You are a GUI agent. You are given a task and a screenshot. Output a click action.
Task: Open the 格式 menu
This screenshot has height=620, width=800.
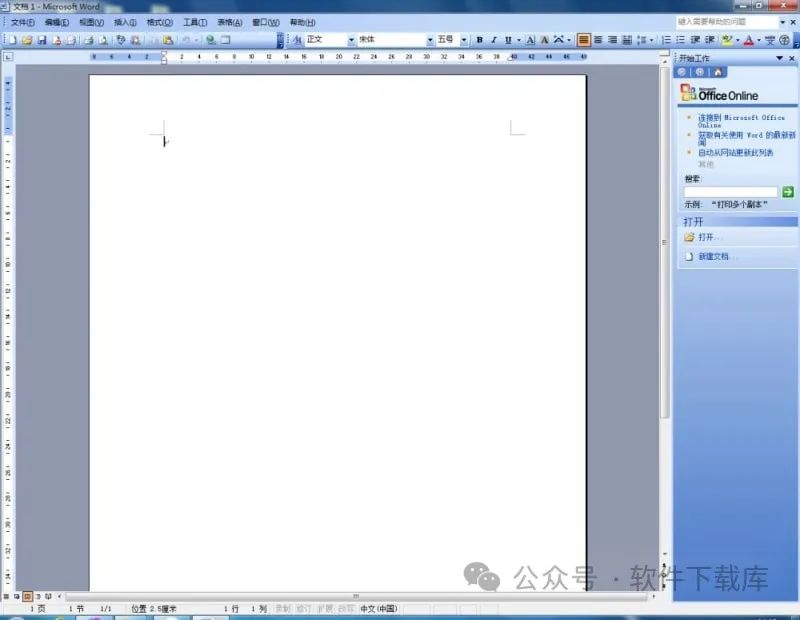tap(160, 22)
